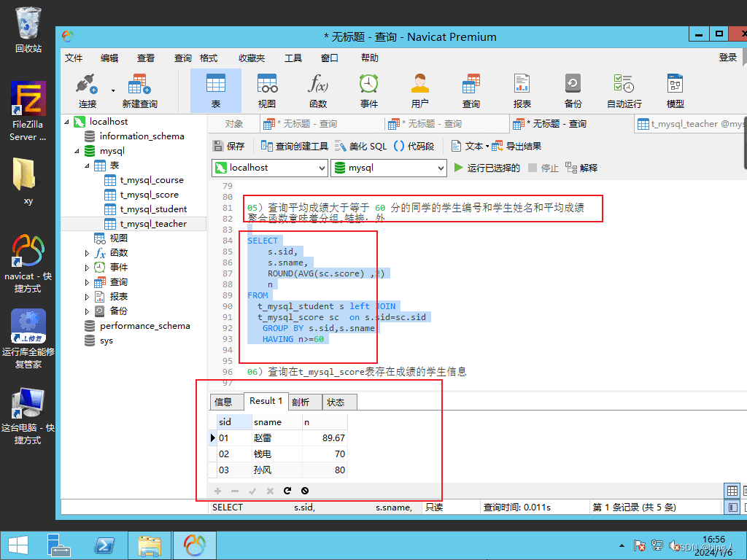Open File Explorer from taskbar
Viewport: 747px width, 560px height.
pos(149,545)
